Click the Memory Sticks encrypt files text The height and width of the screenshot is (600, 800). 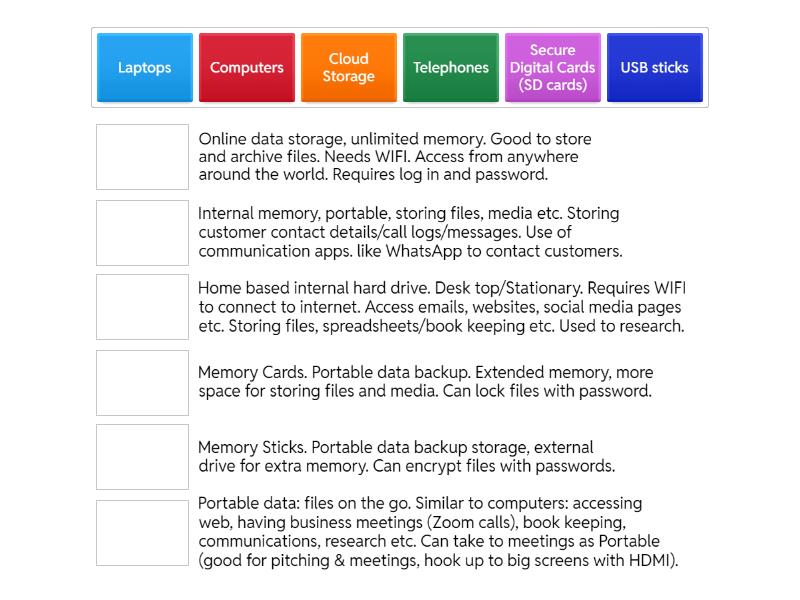pyautogui.click(x=405, y=457)
